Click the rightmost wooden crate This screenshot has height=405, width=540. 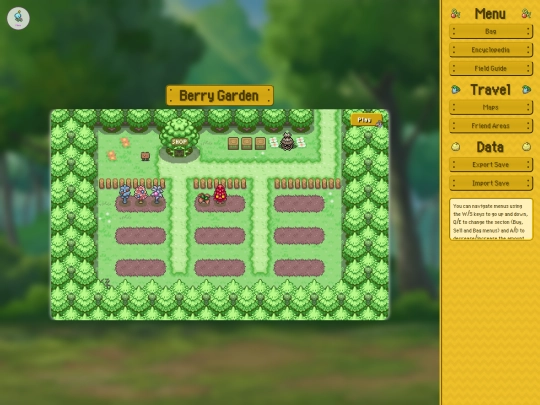[260, 143]
